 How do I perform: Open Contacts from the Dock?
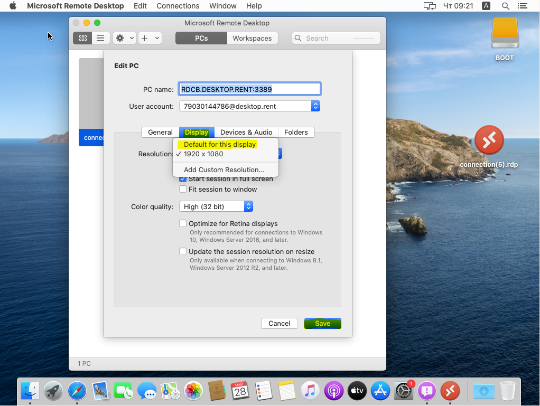tap(217, 391)
